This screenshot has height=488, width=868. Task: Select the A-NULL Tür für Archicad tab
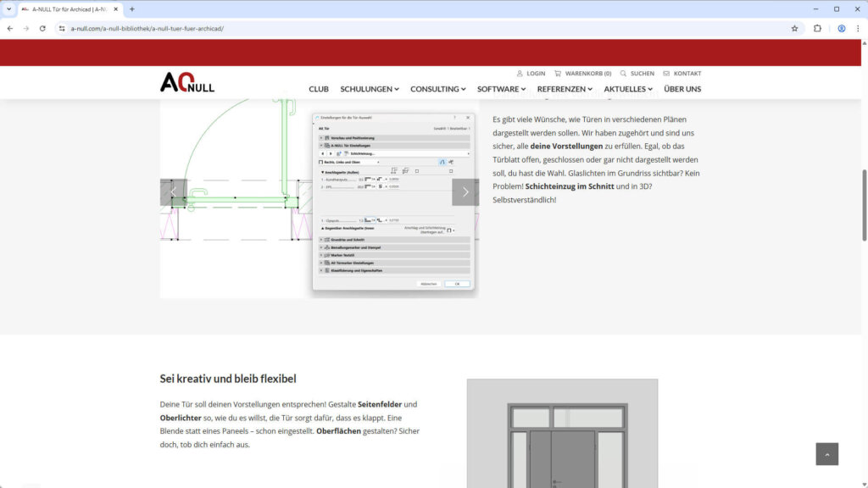(x=70, y=8)
